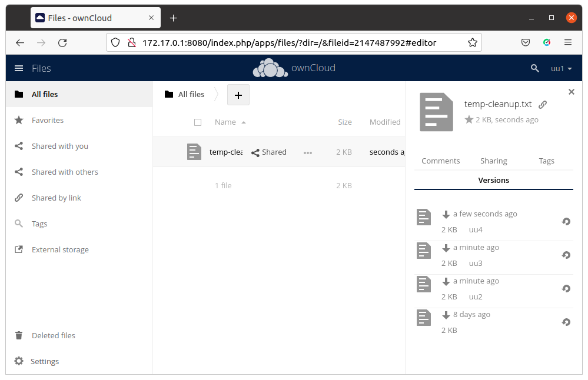
Task: Reload the page with refresh icon
Action: (x=62, y=43)
